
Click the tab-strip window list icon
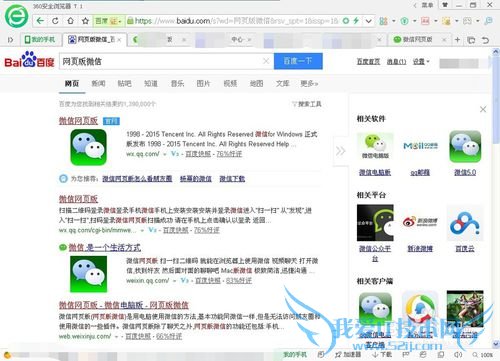[x=471, y=40]
